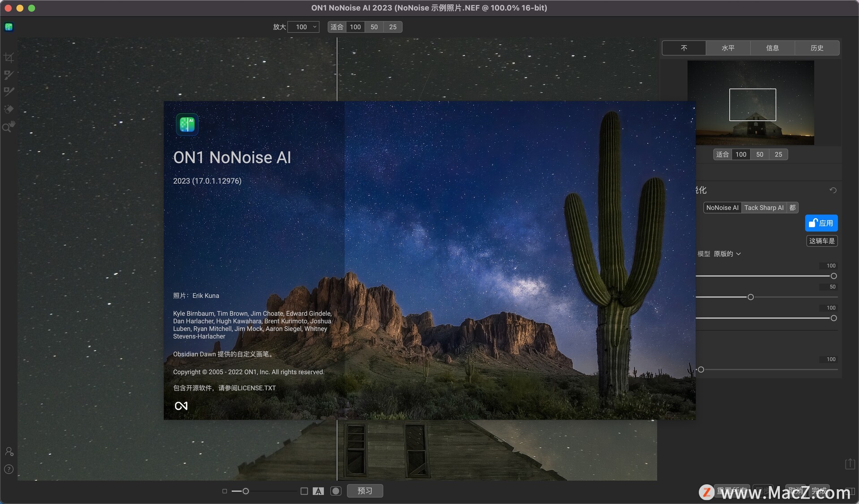Open help via the question mark icon
This screenshot has width=859, height=504.
[9, 469]
